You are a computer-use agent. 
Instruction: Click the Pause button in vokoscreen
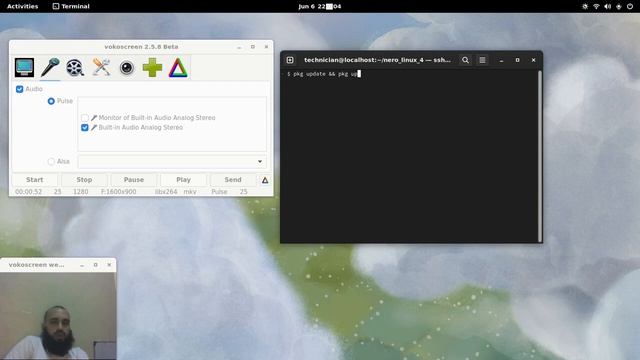point(134,180)
